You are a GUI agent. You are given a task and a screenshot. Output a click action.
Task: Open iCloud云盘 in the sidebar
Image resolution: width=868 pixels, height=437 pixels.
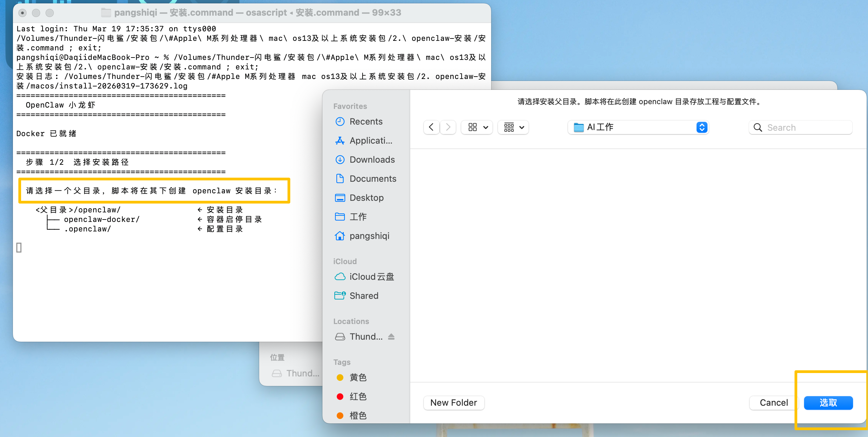click(x=371, y=277)
